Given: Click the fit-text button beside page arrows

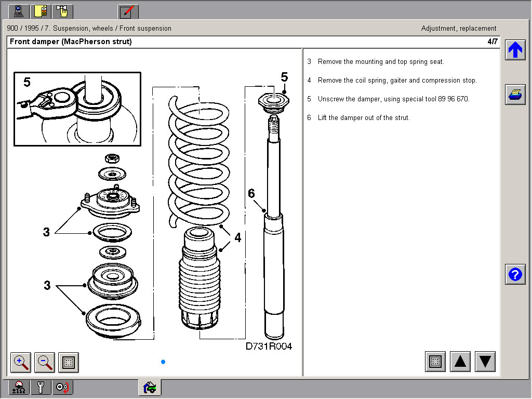Looking at the screenshot, I should pyautogui.click(x=435, y=362).
